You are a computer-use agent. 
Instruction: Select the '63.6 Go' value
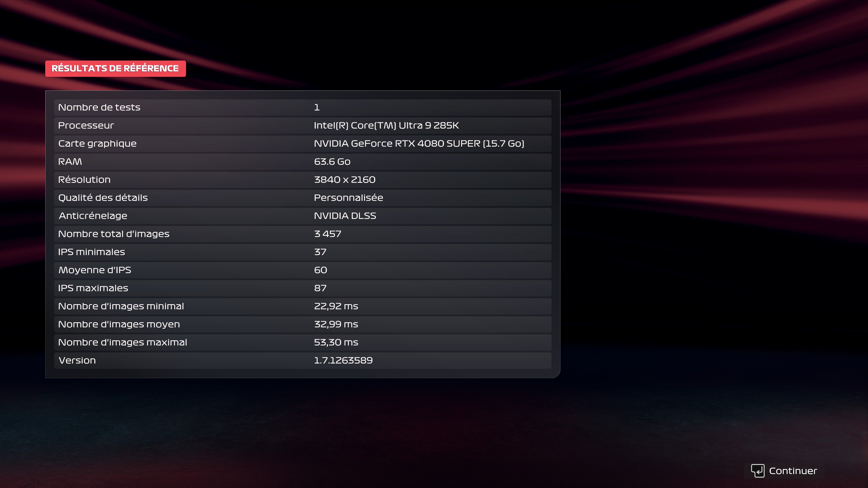coord(332,162)
